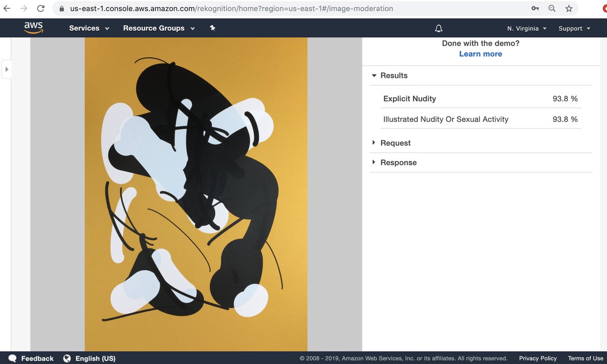The width and height of the screenshot is (607, 364).
Task: Click the Illustrated Nudity 93.8 % value
Action: pyautogui.click(x=565, y=119)
